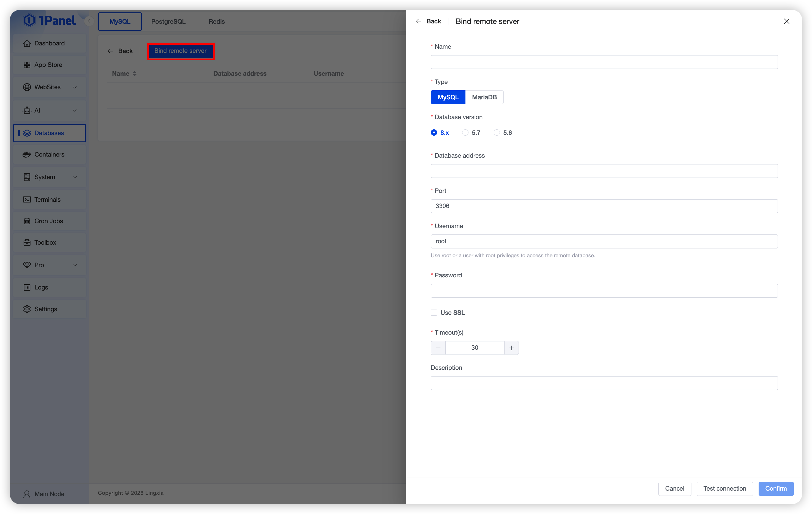Open the Terminals console icon
Viewport: 812px width, 514px height.
[27, 199]
